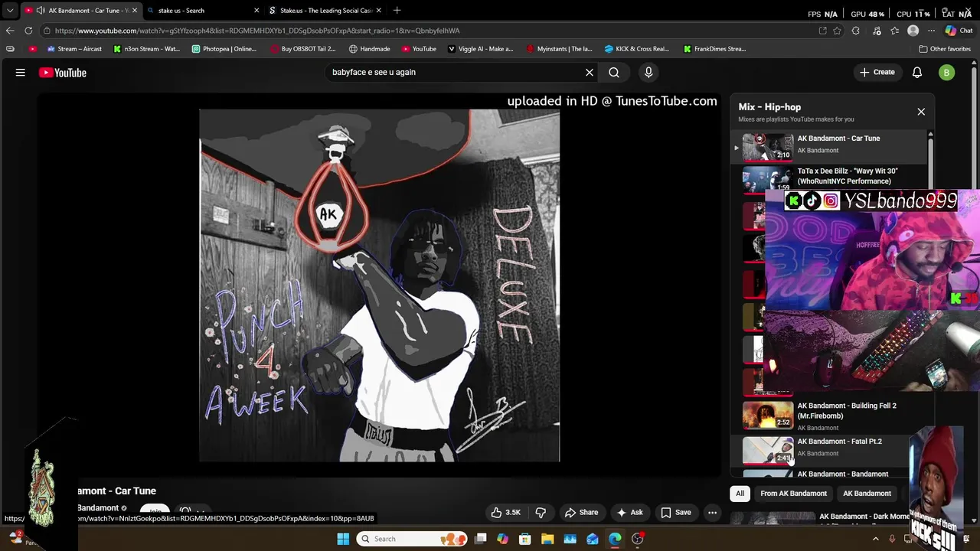Open the Myinstants bookmark

click(560, 49)
